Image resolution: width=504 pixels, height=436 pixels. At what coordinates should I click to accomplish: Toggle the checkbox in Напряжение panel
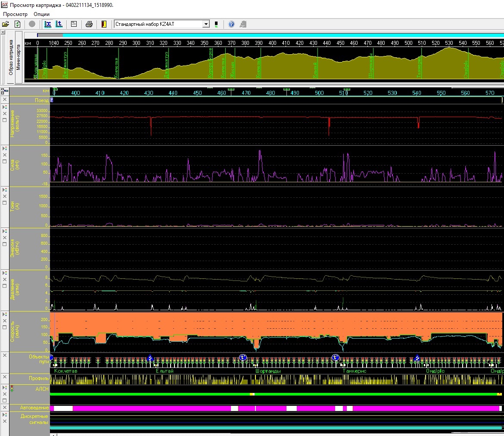(x=4, y=120)
